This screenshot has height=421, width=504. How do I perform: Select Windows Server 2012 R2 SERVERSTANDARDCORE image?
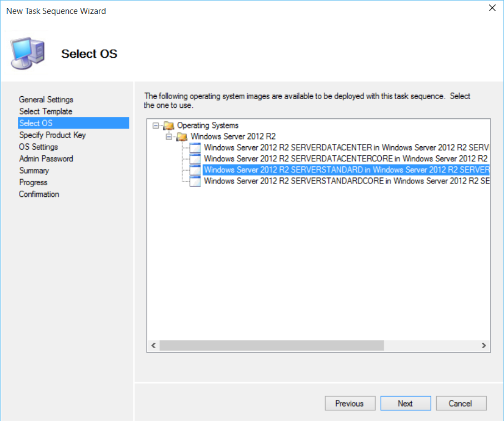tap(345, 181)
